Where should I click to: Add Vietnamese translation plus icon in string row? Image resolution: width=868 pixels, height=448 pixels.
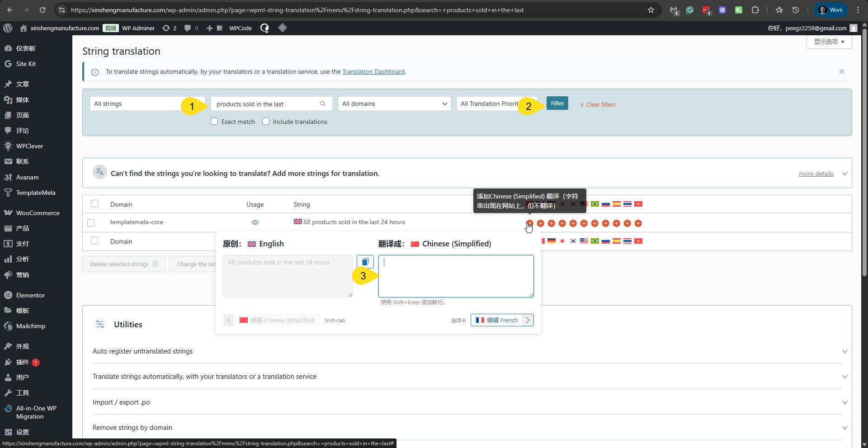pyautogui.click(x=638, y=223)
